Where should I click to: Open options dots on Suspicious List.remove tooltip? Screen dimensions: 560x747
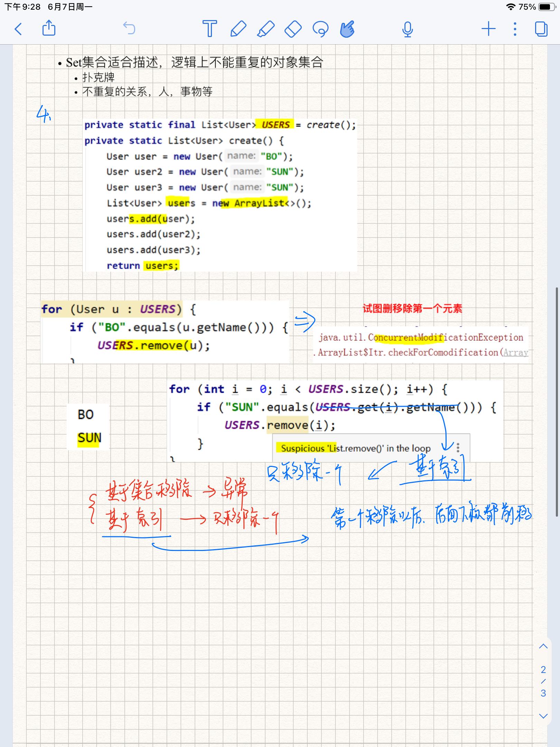coord(458,448)
